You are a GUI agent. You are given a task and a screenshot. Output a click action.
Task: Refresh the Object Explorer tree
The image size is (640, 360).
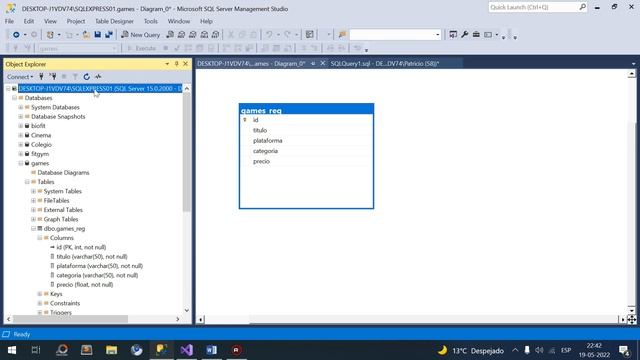click(87, 76)
